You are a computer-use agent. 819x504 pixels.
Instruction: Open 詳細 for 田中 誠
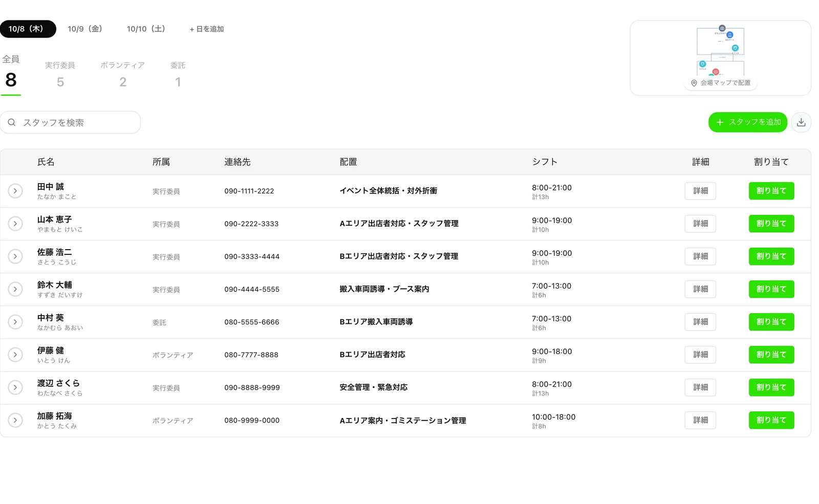pos(700,191)
